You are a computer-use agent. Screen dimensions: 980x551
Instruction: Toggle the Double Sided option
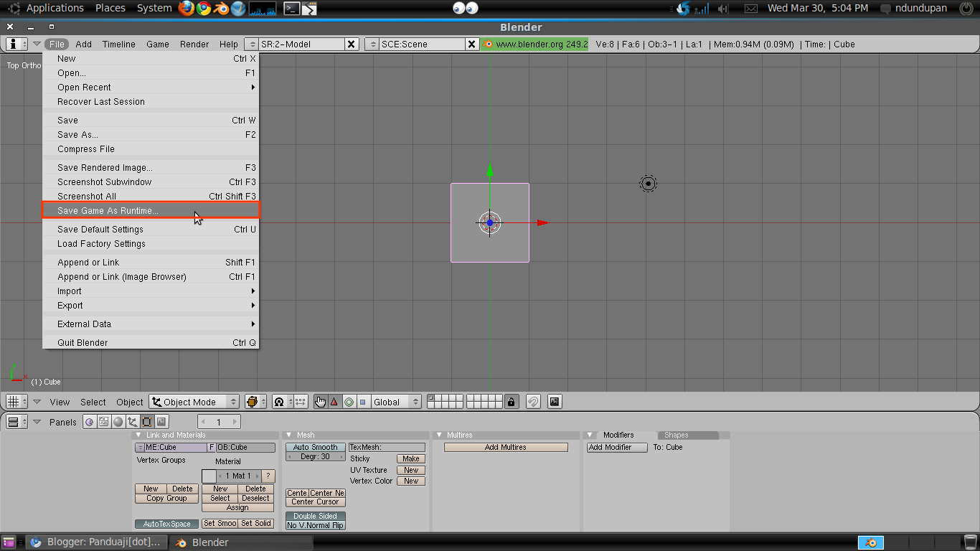[316, 516]
